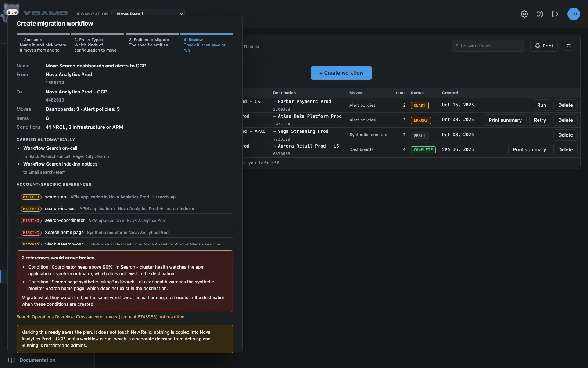588x368 pixels.
Task: Click the Create workflow button
Action: pyautogui.click(x=341, y=73)
